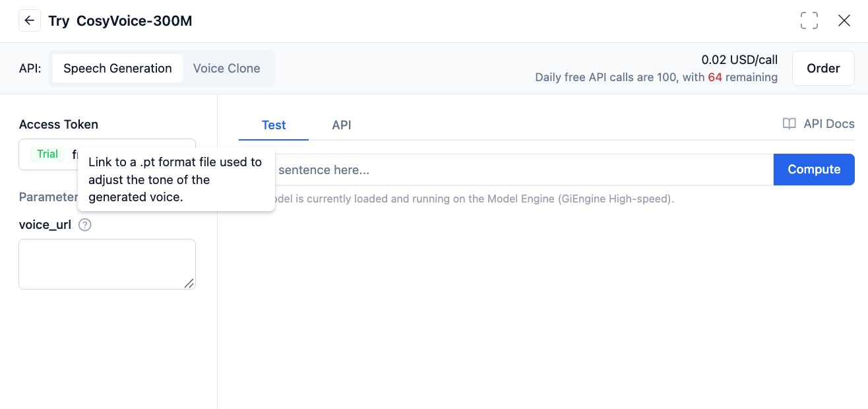
Task: Select the Speech Generation API option
Action: (x=117, y=69)
